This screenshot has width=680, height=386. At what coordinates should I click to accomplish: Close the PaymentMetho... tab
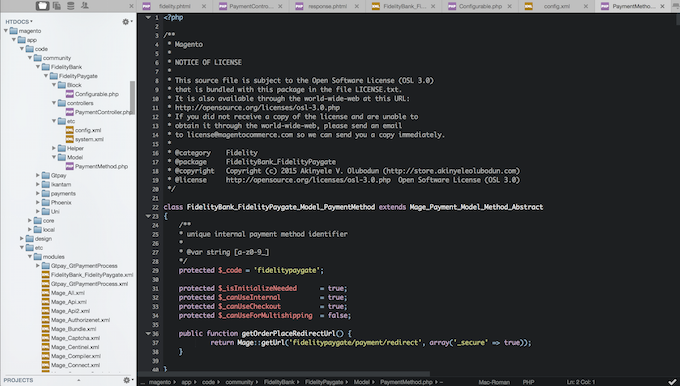[662, 6]
